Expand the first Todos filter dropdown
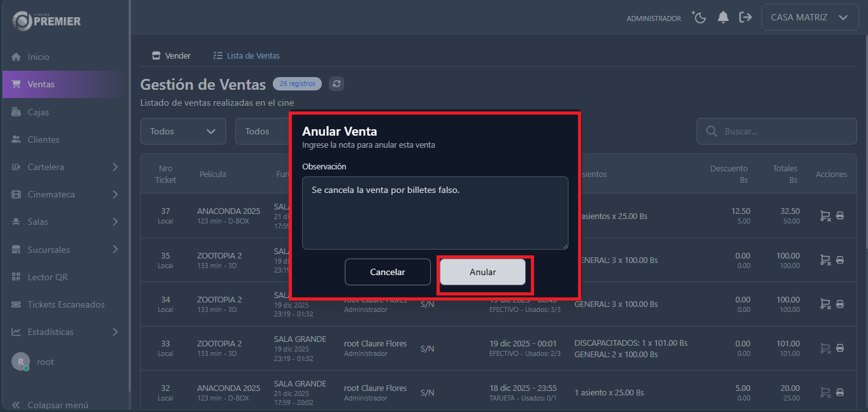Viewport: 868px width, 412px height. 183,131
